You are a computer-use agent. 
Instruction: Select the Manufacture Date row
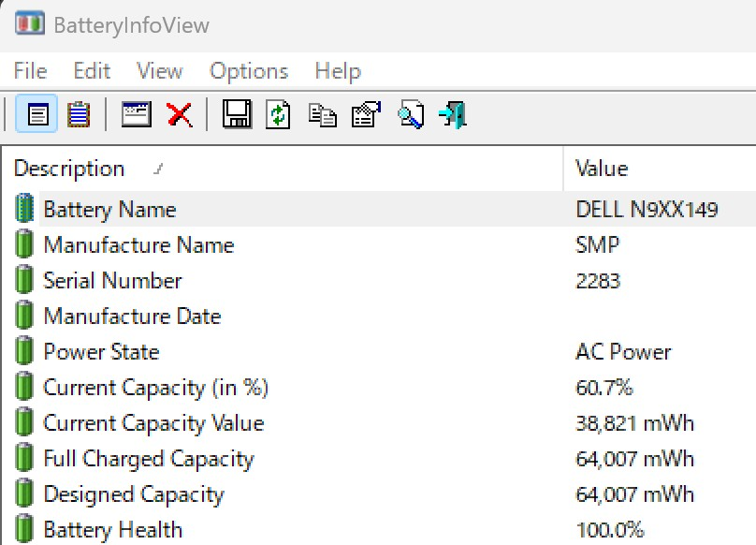coord(380,316)
